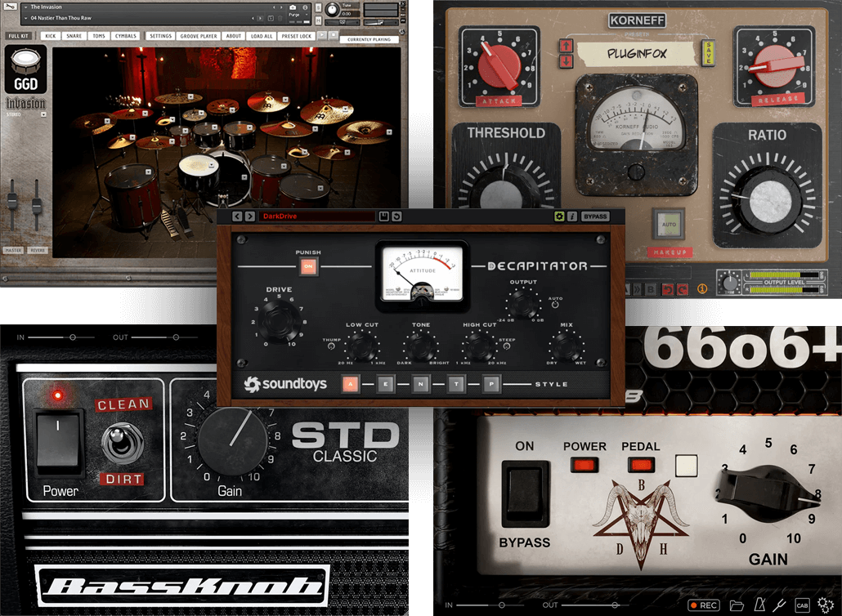842x616 pixels.
Task: Click the LOAD ALL button
Action: [262, 36]
